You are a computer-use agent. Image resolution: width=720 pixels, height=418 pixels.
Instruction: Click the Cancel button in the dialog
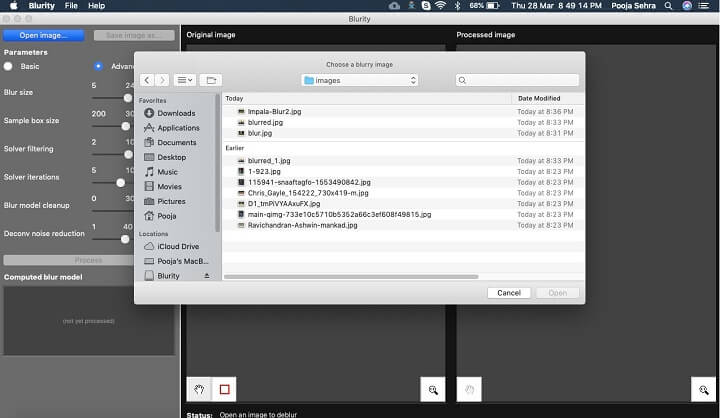click(x=509, y=293)
